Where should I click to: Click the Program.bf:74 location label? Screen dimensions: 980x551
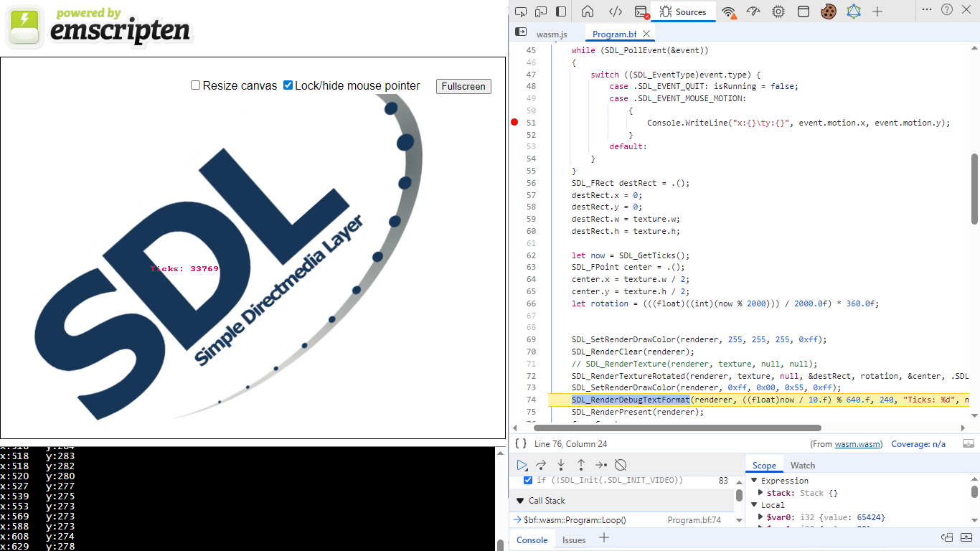694,520
